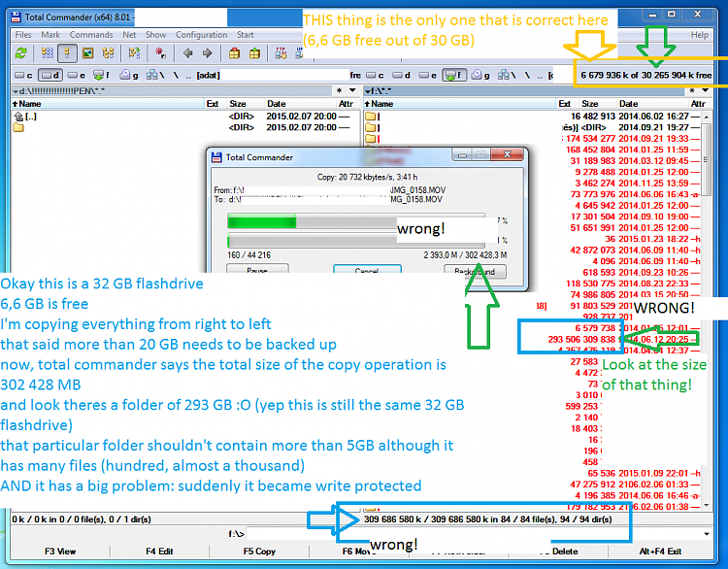Click Alt+F4 Exit button

pos(660,552)
